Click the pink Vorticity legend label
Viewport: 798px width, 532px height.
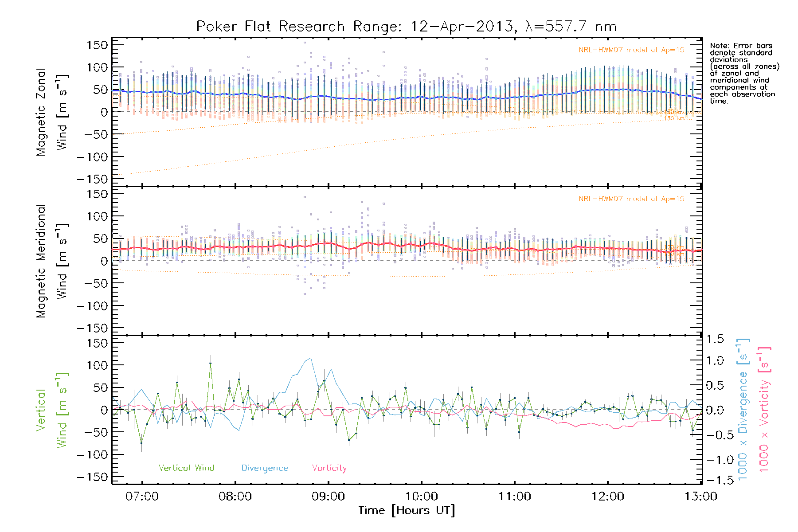click(x=329, y=468)
